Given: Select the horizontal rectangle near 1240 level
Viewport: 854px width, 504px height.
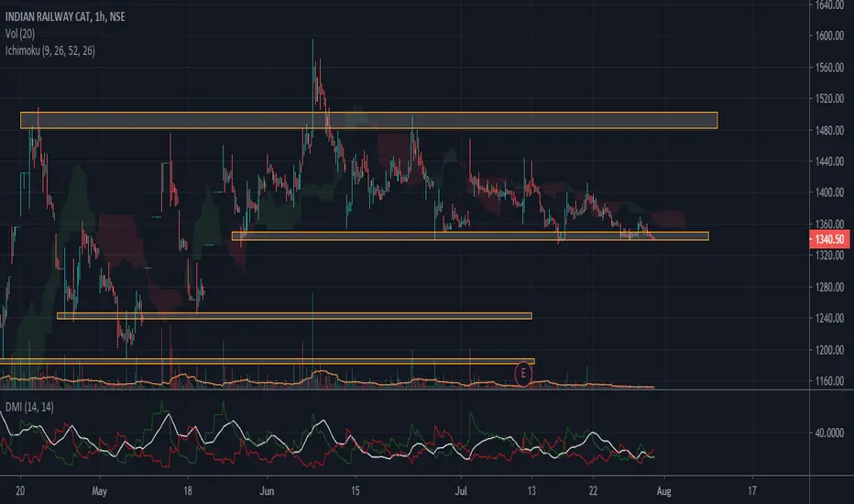Looking at the screenshot, I should 294,315.
